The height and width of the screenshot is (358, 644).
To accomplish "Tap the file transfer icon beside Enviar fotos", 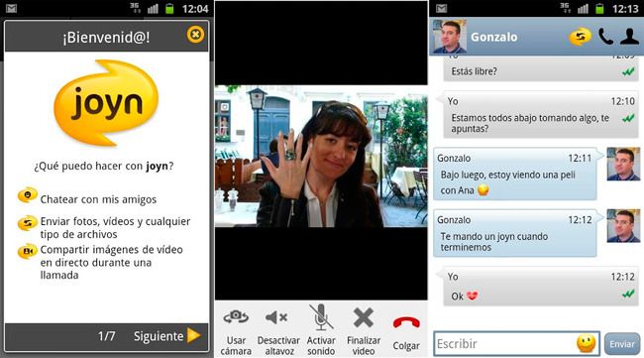I will 28,223.
